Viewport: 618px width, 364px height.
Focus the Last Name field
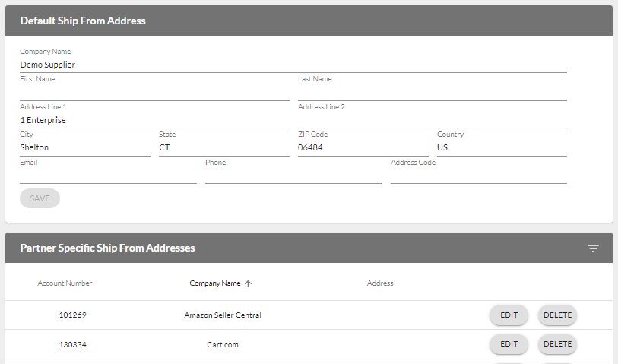click(432, 93)
